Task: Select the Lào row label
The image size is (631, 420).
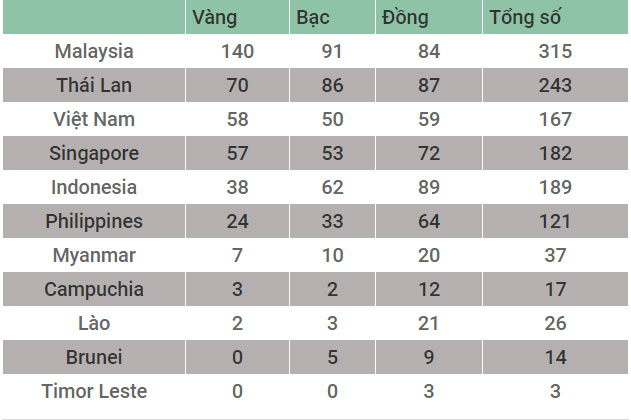Action: [x=94, y=323]
